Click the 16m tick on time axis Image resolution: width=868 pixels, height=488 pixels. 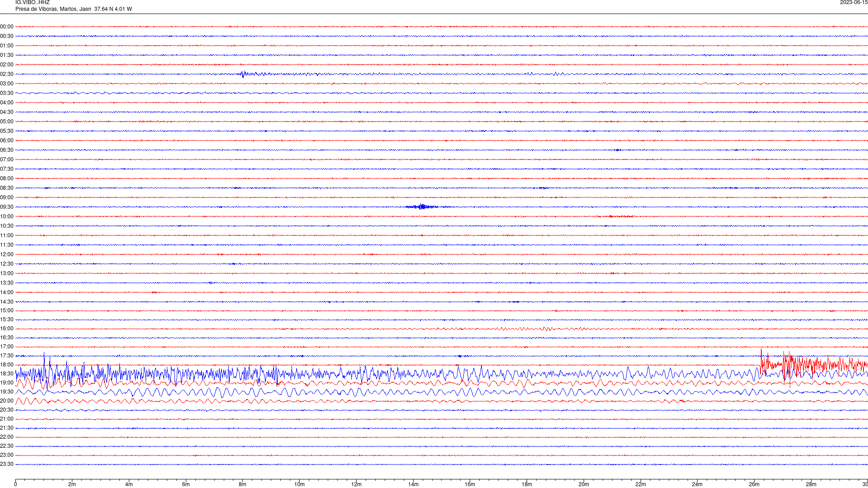point(470,484)
